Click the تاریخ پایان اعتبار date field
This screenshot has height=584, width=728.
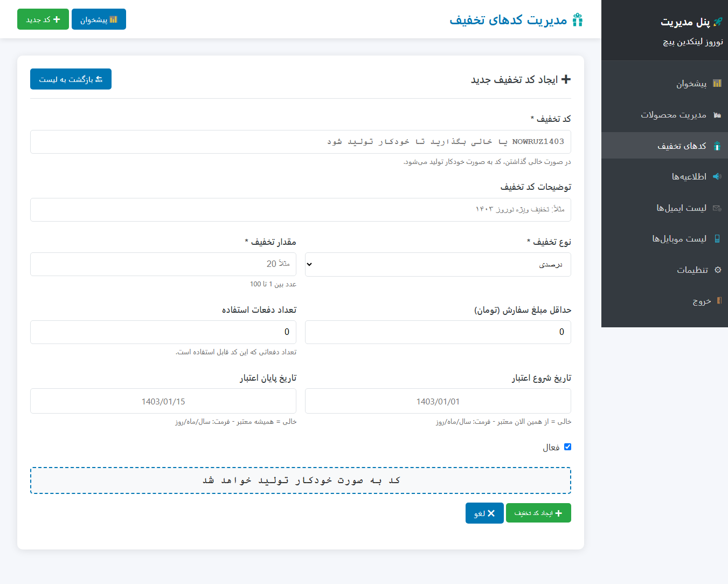pyautogui.click(x=163, y=401)
